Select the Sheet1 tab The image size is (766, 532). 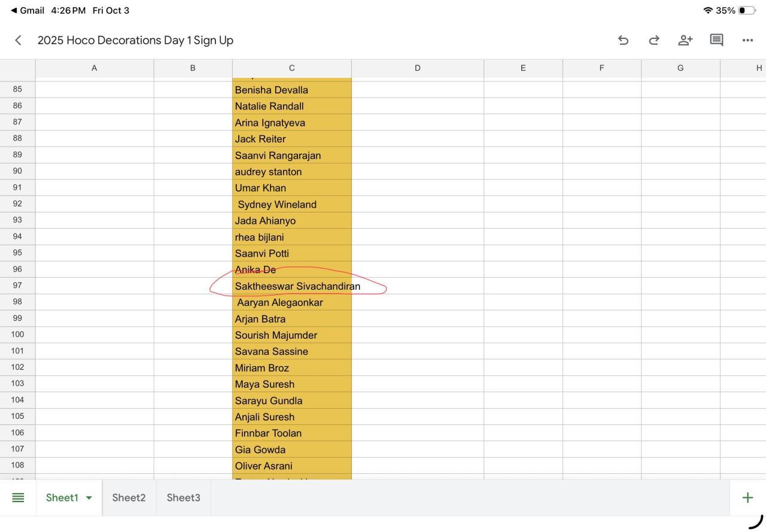62,497
